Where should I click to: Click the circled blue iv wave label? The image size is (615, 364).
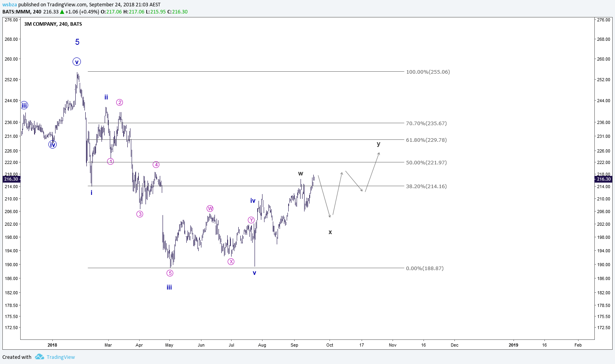52,145
